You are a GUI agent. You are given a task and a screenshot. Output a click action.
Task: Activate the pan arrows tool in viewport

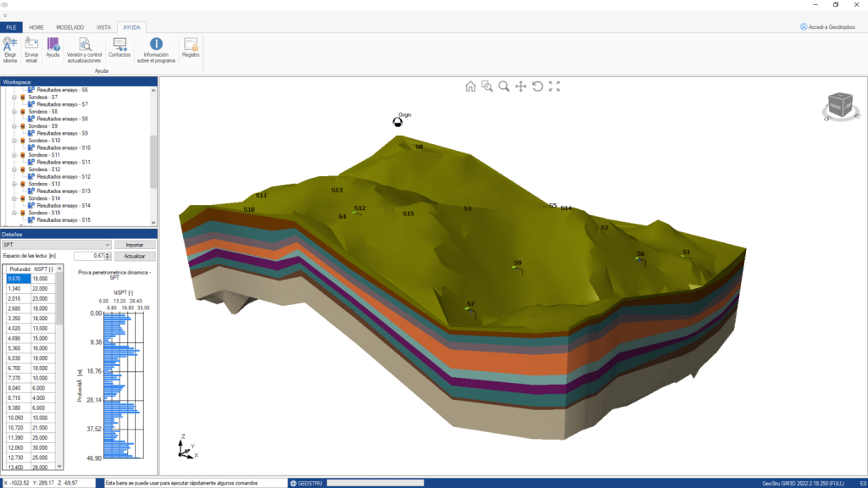click(520, 86)
